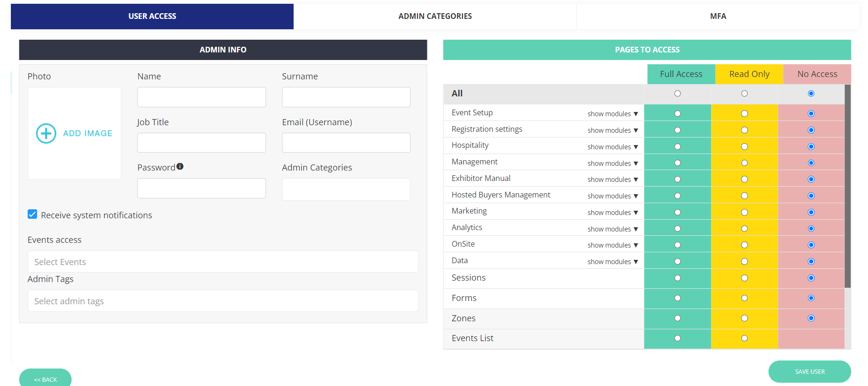Open the Select Events dropdown

pos(223,262)
